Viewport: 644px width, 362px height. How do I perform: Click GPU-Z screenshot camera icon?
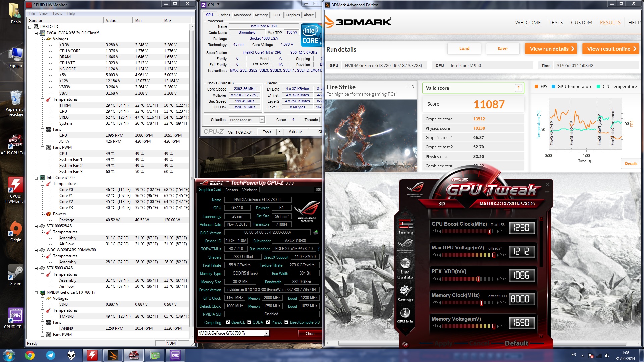[x=318, y=189]
